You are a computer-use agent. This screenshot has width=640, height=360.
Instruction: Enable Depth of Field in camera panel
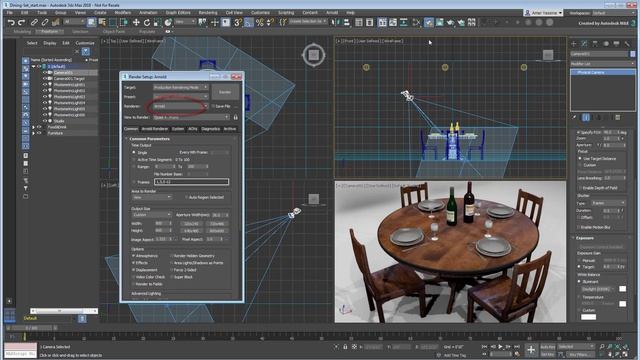[580, 188]
